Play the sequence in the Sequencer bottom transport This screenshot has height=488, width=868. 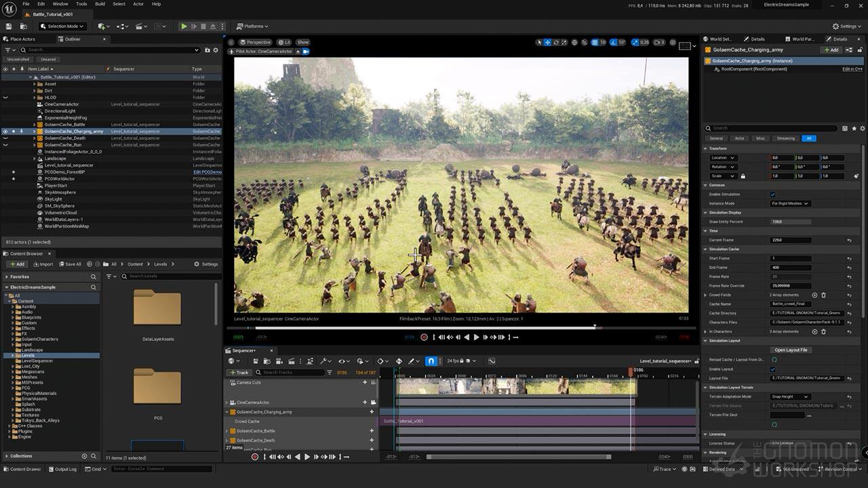click(x=307, y=457)
